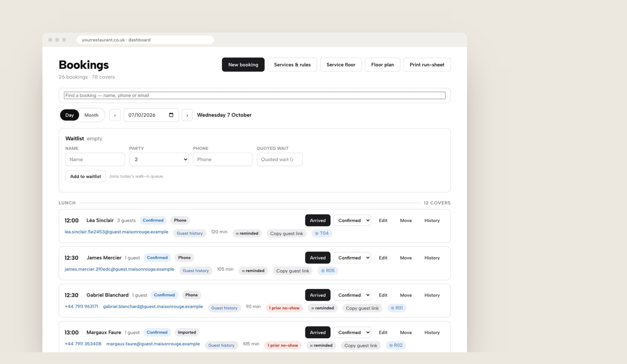627x364 pixels.
Task: Open table R01 chip for Gabriel Blanchard
Action: point(397,308)
